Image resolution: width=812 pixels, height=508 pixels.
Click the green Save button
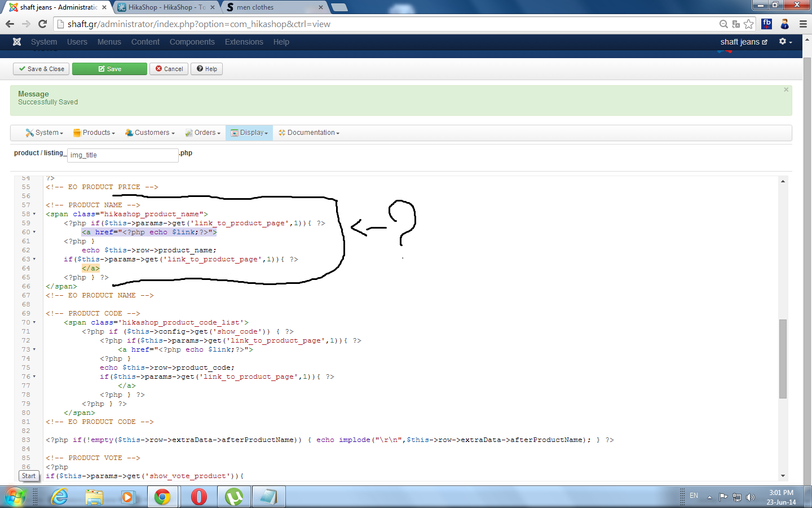pos(109,69)
